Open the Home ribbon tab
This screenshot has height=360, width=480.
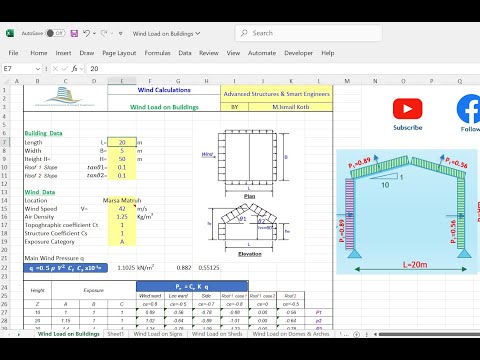[39, 53]
